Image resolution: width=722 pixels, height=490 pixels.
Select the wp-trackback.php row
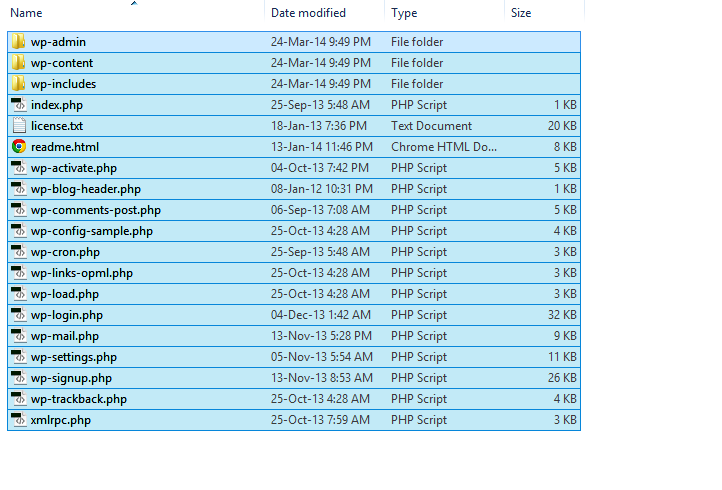tap(294, 399)
